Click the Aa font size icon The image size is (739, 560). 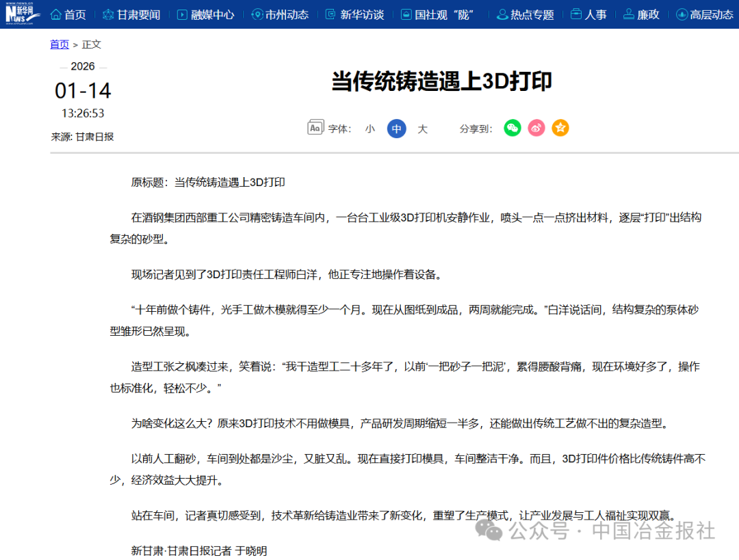315,127
